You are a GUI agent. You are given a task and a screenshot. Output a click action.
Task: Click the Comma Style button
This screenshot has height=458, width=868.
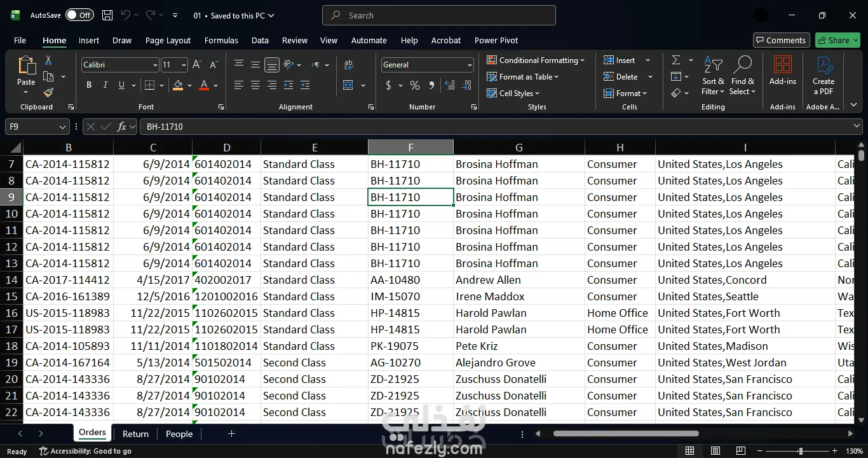(x=431, y=85)
